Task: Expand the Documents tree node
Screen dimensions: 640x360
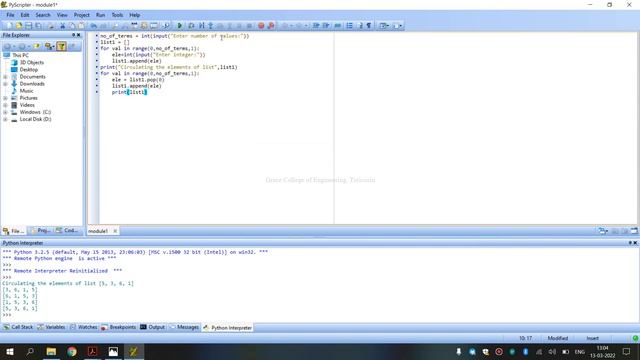Action: 5,77
